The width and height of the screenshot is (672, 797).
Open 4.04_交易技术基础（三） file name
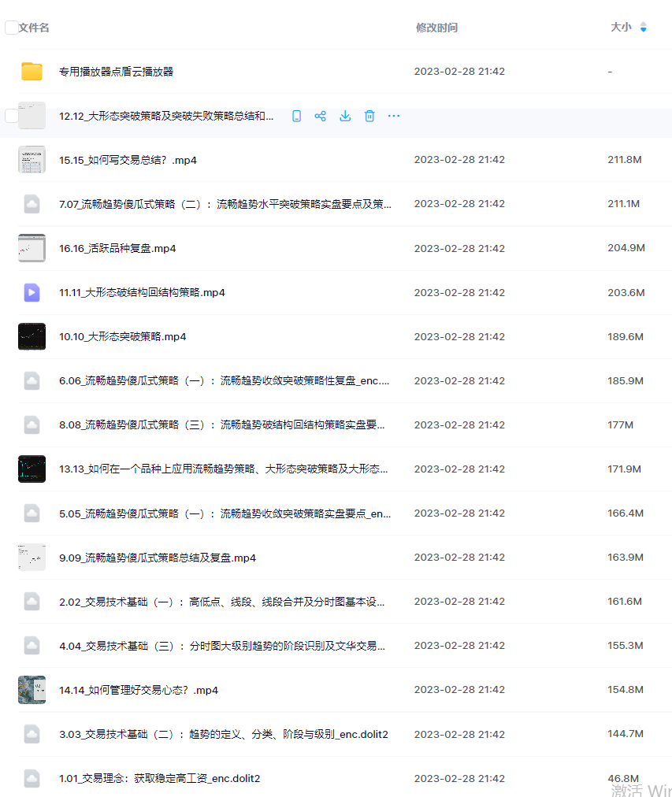pyautogui.click(x=222, y=646)
